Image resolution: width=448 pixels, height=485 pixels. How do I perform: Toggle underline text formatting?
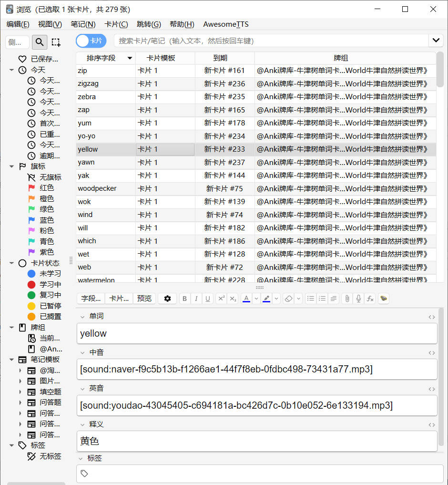click(x=208, y=299)
